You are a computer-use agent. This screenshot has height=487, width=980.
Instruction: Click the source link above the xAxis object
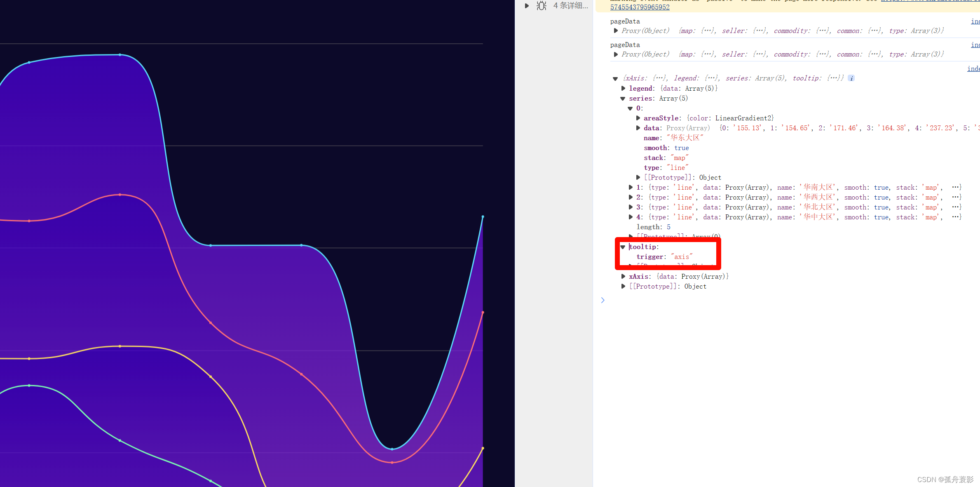pos(973,68)
